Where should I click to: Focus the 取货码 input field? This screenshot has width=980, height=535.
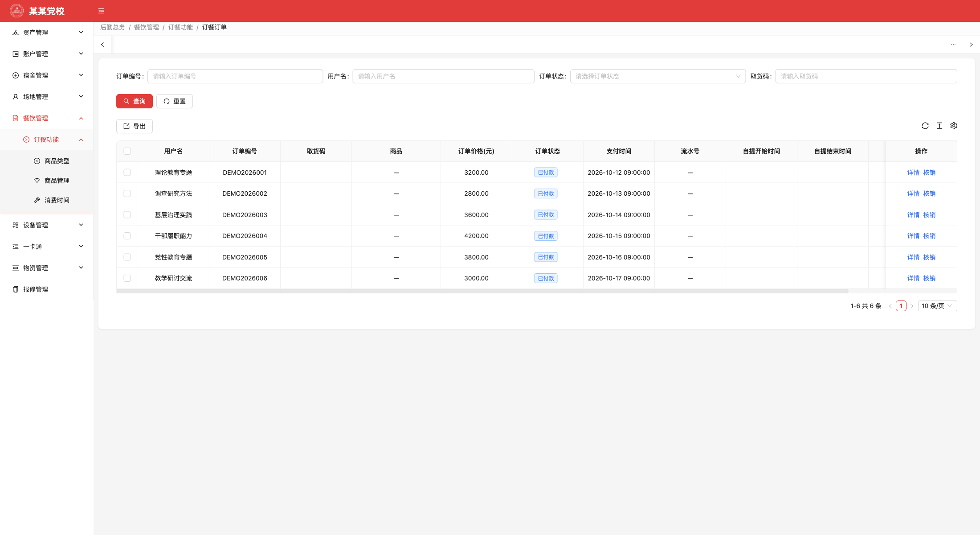[x=866, y=76]
